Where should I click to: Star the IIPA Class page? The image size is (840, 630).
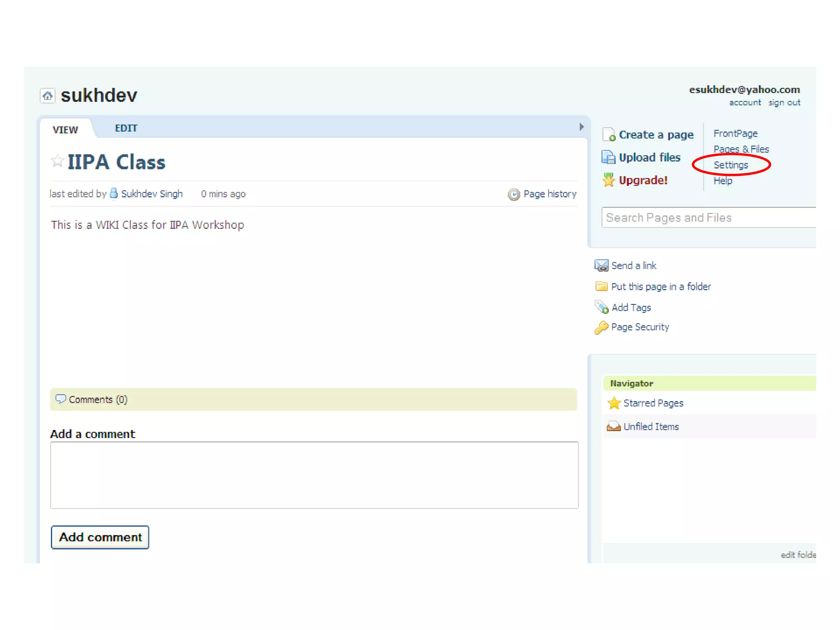(57, 160)
